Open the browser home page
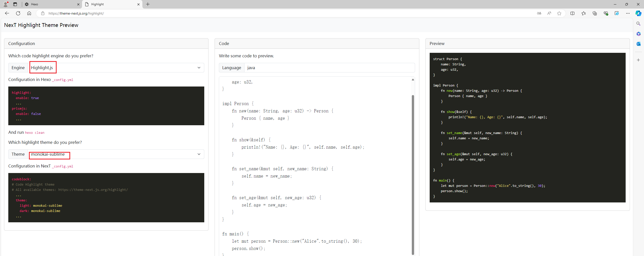 click(x=29, y=13)
